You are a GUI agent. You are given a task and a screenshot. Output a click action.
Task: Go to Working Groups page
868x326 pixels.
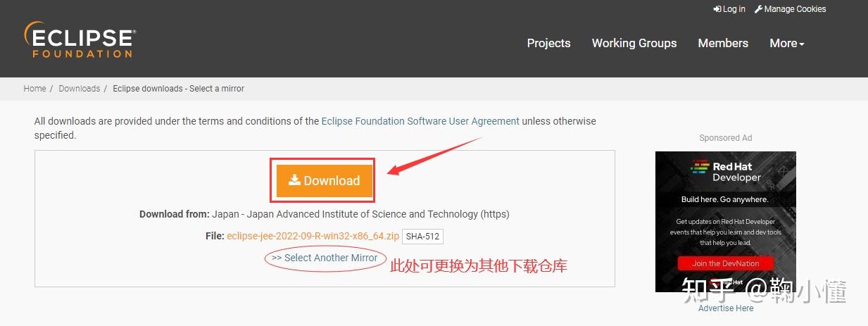pyautogui.click(x=634, y=43)
